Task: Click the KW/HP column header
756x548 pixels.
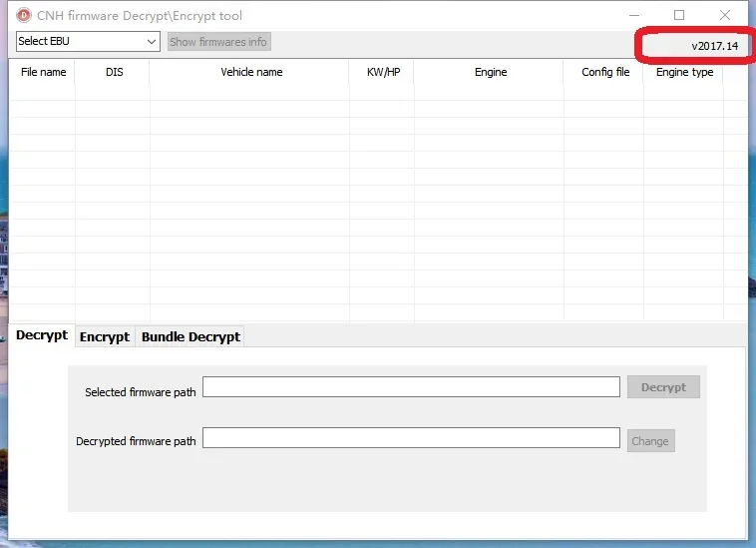Action: (382, 72)
